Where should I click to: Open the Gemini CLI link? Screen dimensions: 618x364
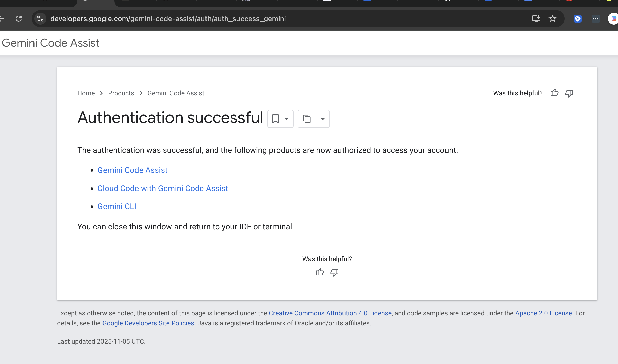[x=117, y=206]
